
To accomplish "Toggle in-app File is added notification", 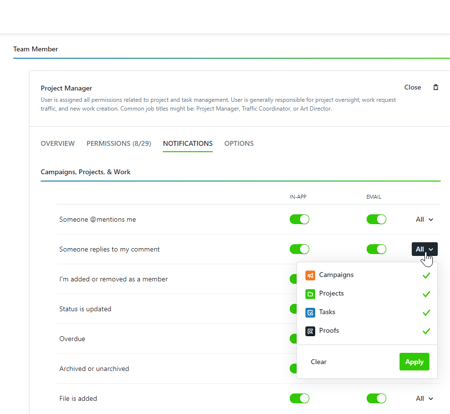I will (x=299, y=398).
